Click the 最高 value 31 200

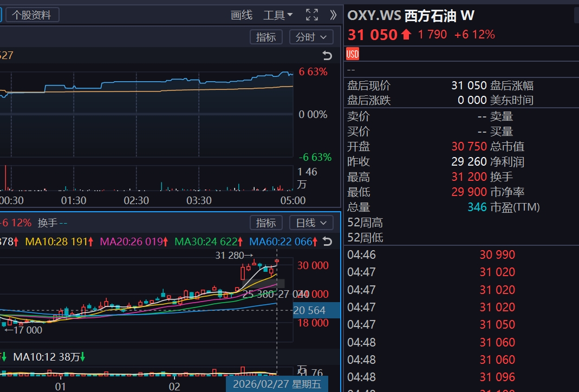pos(469,177)
